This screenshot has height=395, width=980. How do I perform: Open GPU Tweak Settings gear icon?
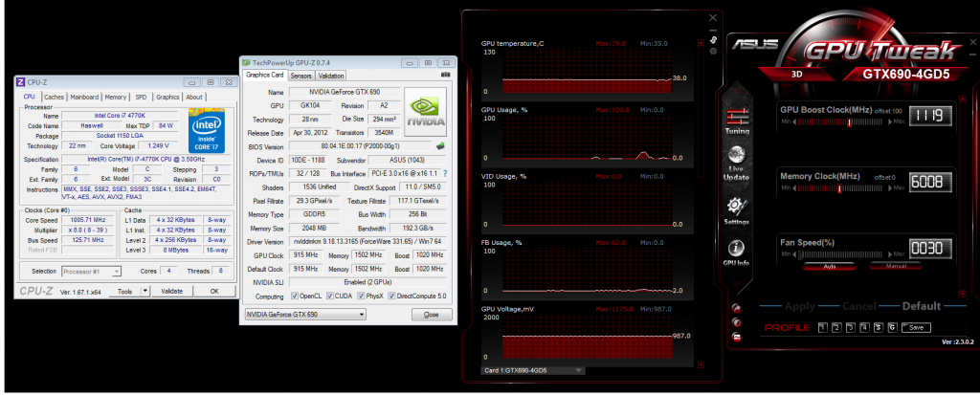pos(738,209)
